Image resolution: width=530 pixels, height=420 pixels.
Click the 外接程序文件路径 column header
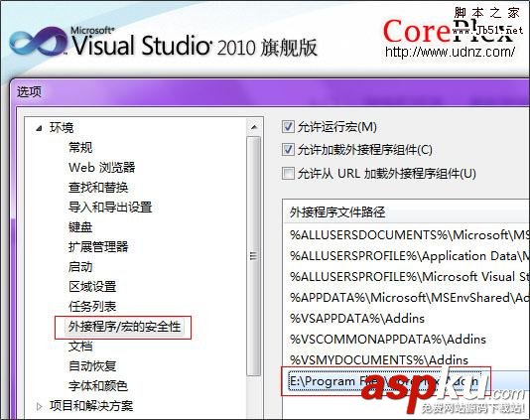pos(406,212)
